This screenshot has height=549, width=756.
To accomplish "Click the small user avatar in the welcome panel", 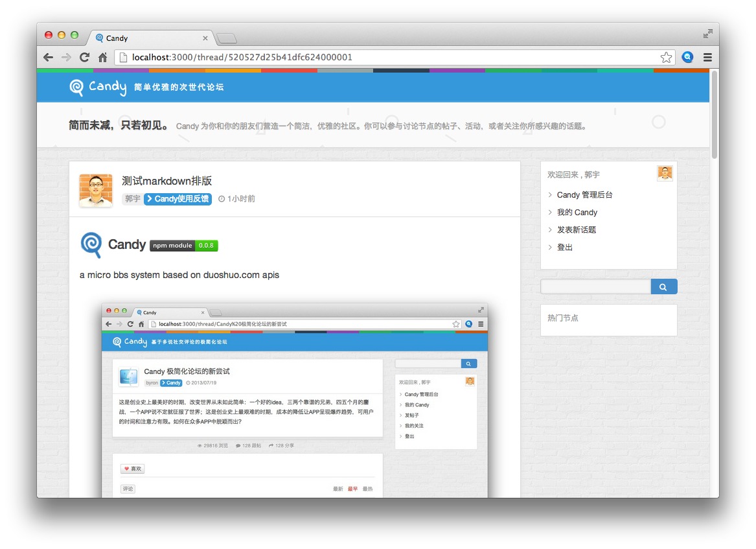I will [665, 173].
